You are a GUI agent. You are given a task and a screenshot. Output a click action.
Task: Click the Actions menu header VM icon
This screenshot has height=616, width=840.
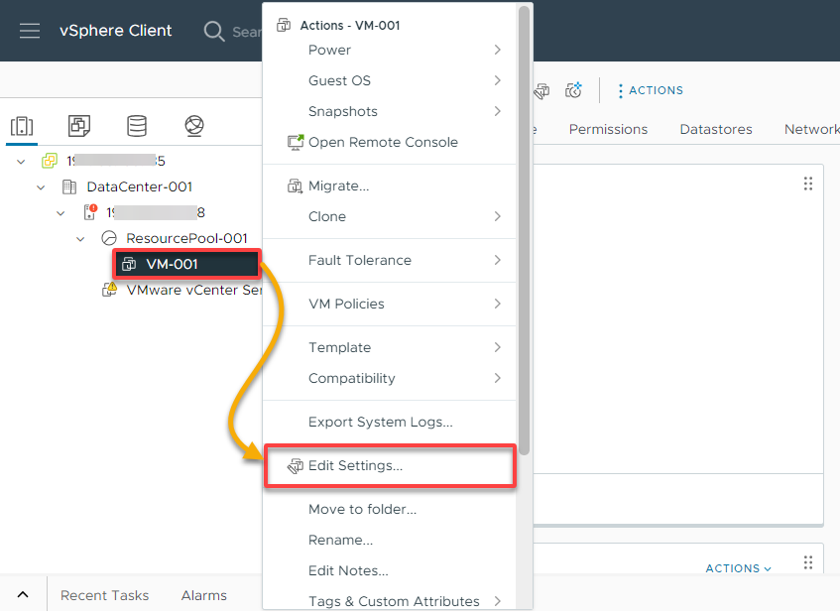pos(284,25)
